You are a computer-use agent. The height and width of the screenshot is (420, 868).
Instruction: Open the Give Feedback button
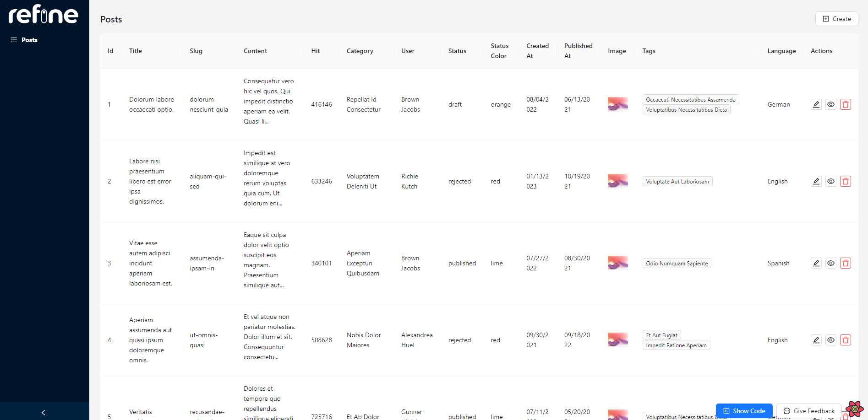coord(809,411)
